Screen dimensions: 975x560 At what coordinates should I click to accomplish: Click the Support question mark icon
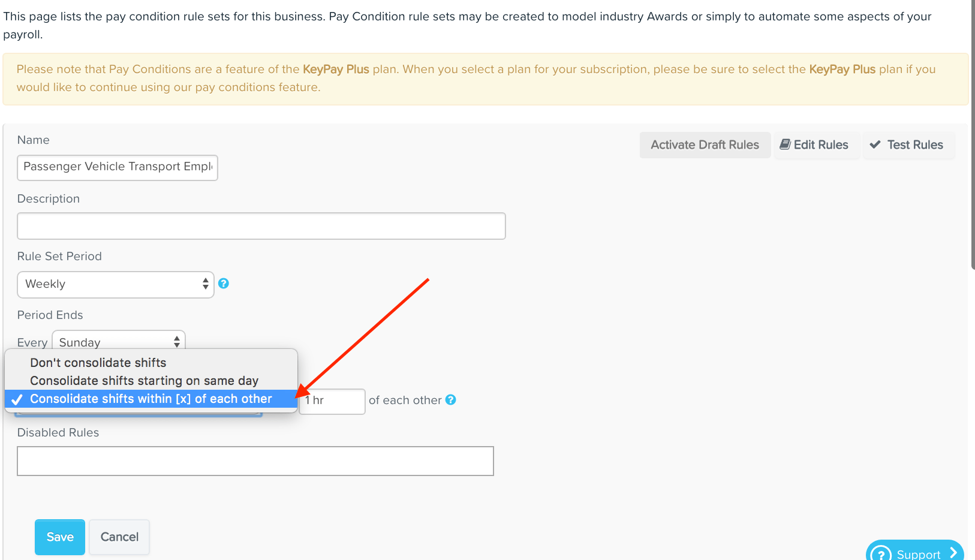pos(881,554)
